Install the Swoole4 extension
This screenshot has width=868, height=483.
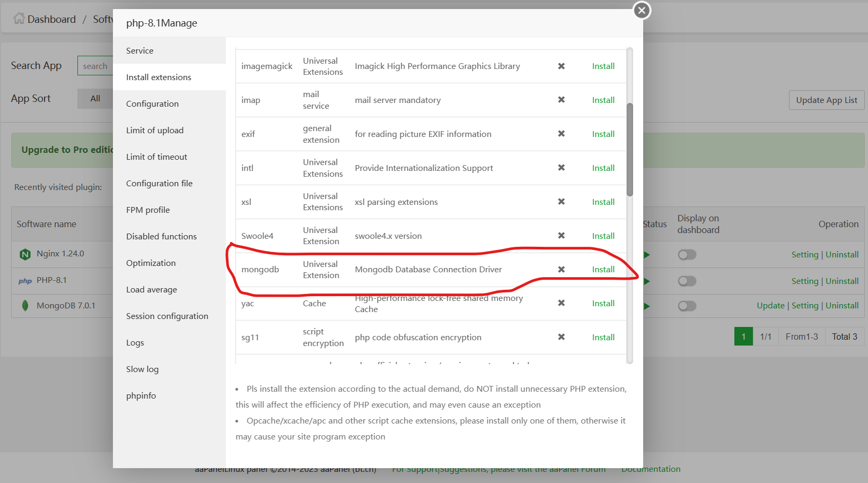603,236
